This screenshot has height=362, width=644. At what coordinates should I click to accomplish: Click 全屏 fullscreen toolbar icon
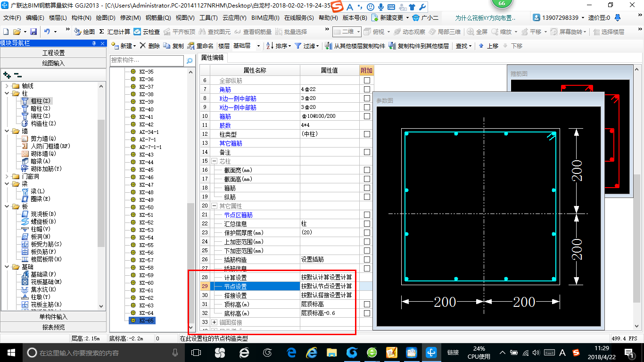click(477, 32)
